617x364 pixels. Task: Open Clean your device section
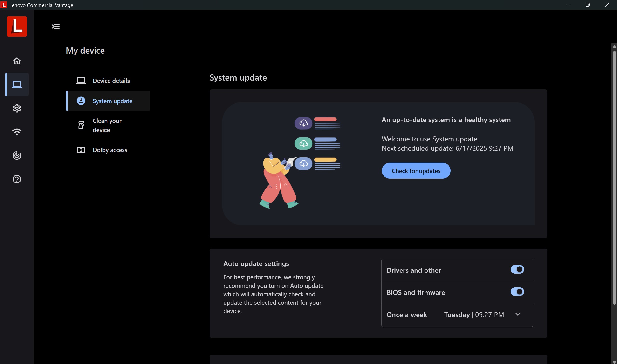click(107, 125)
